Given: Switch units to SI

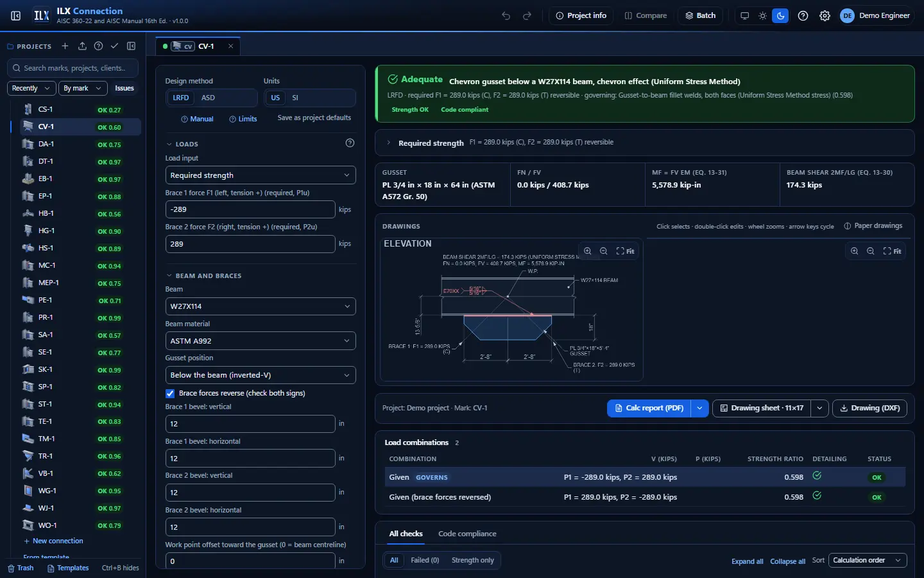Looking at the screenshot, I should (295, 98).
